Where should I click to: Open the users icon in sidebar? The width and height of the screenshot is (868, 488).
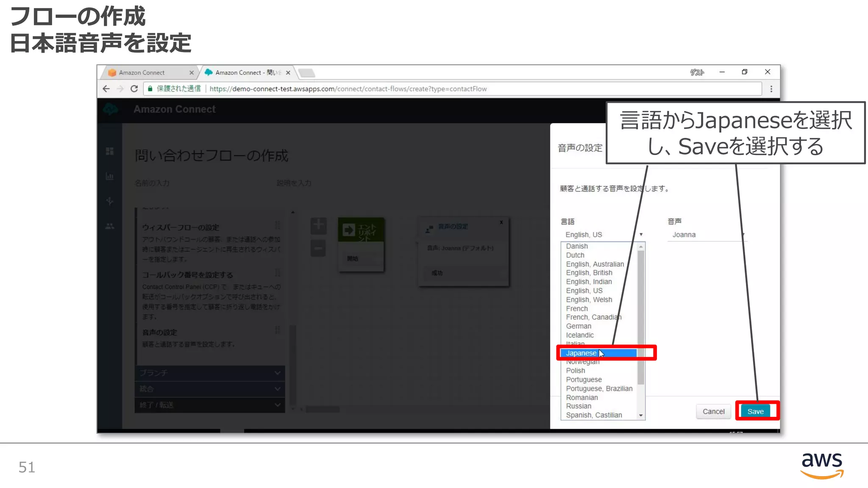tap(110, 226)
